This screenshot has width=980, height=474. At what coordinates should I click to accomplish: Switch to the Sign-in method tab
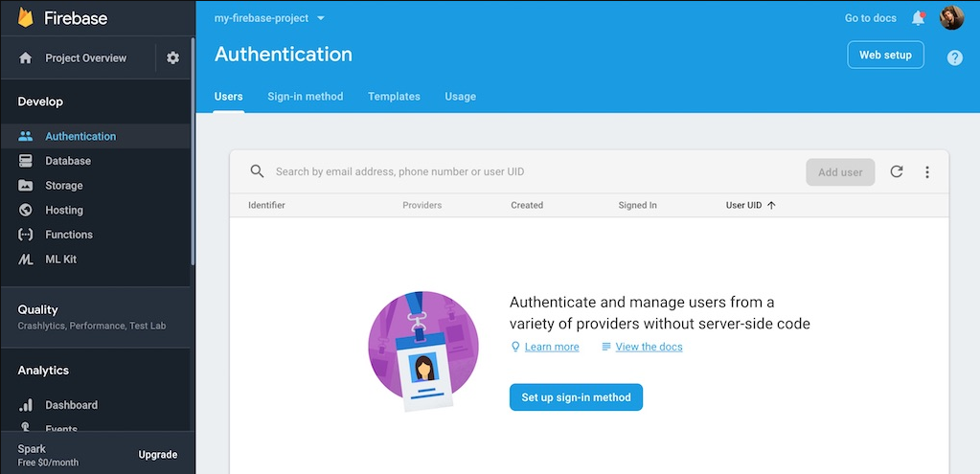305,97
